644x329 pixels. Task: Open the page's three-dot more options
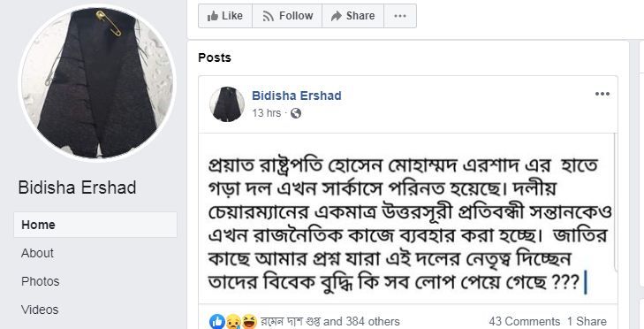400,16
